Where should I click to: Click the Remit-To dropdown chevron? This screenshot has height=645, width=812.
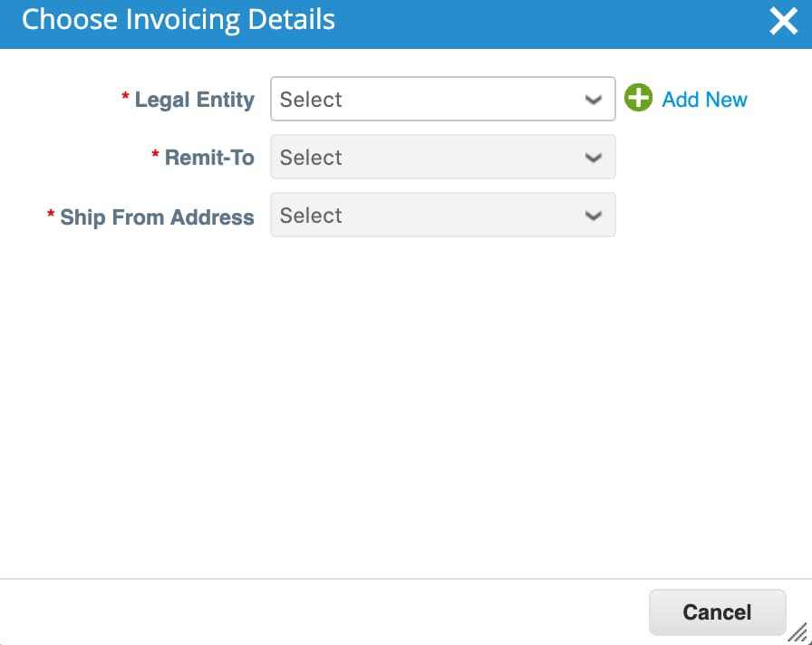click(594, 158)
